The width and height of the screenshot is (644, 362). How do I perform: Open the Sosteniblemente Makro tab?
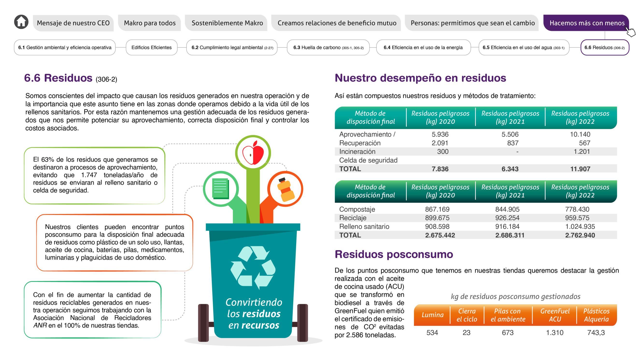pos(227,23)
